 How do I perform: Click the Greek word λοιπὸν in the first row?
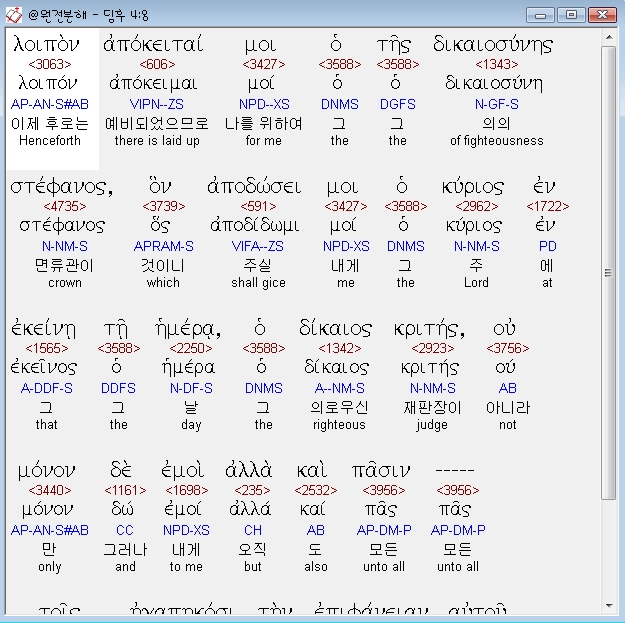tap(46, 44)
